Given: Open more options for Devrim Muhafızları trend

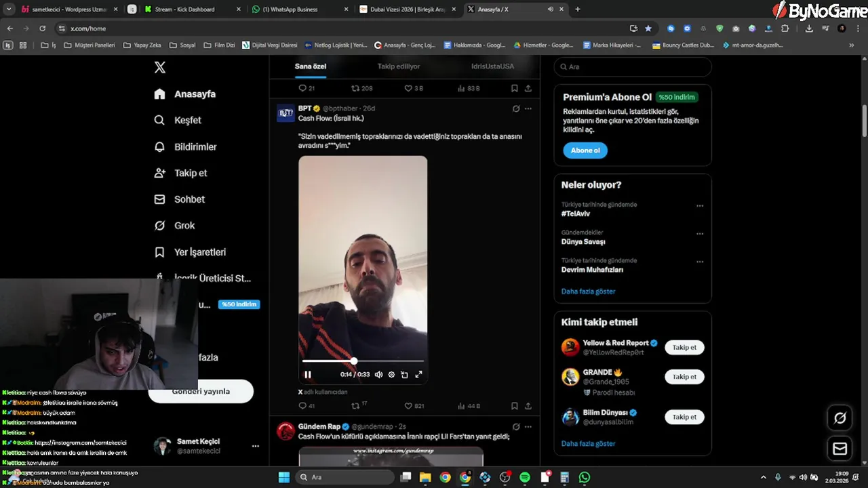Looking at the screenshot, I should click(700, 262).
